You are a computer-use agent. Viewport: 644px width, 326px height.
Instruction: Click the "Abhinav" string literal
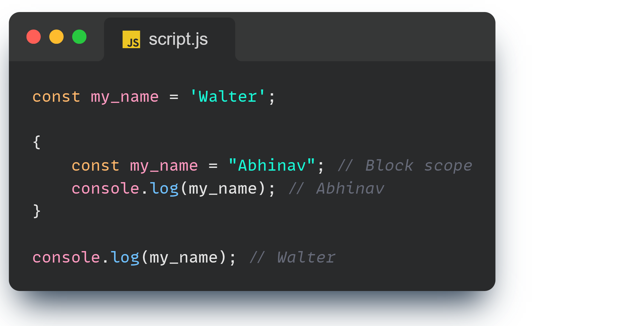[x=272, y=165]
